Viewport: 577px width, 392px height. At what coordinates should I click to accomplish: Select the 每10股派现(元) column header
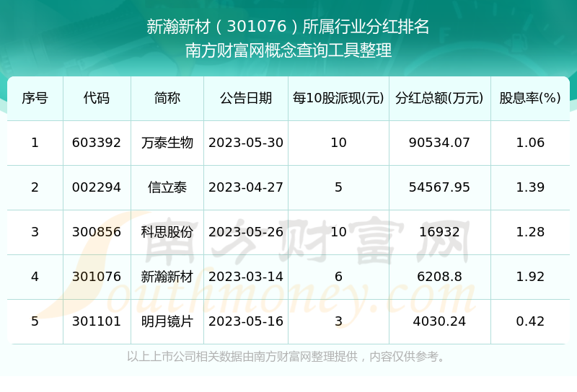338,98
